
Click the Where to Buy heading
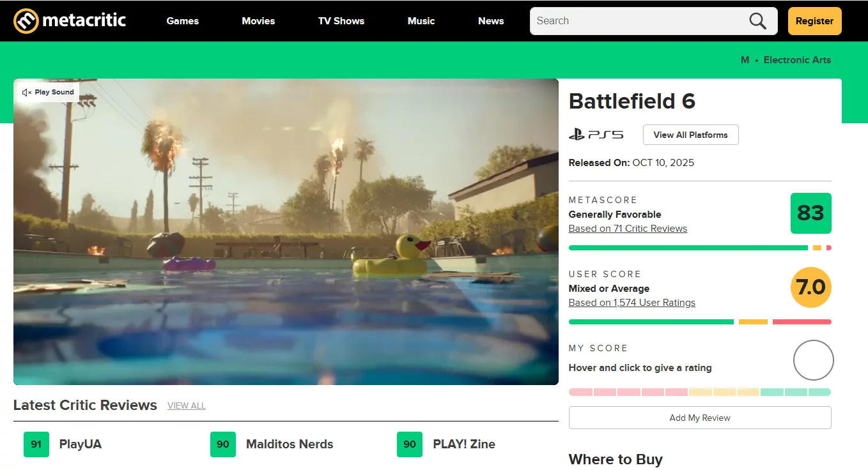coord(616,460)
